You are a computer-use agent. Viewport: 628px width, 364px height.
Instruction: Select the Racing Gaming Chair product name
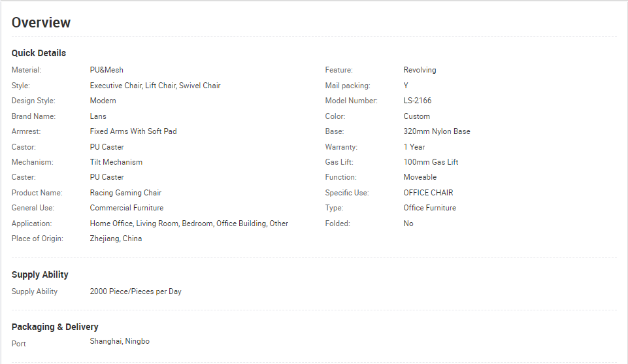click(x=125, y=193)
